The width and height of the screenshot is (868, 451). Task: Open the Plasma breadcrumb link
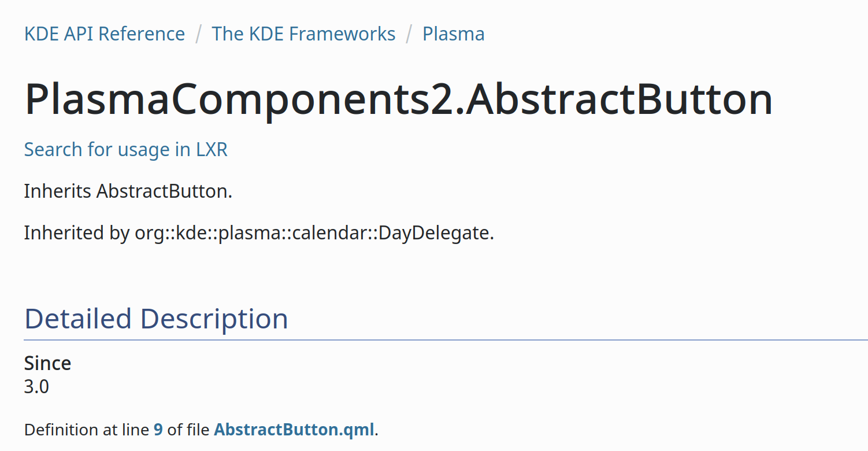point(454,34)
